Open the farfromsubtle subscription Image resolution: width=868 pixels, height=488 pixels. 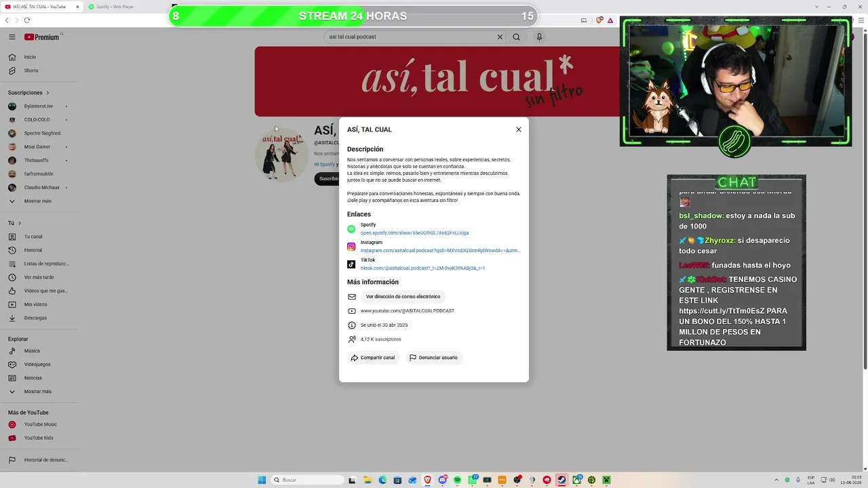point(39,174)
